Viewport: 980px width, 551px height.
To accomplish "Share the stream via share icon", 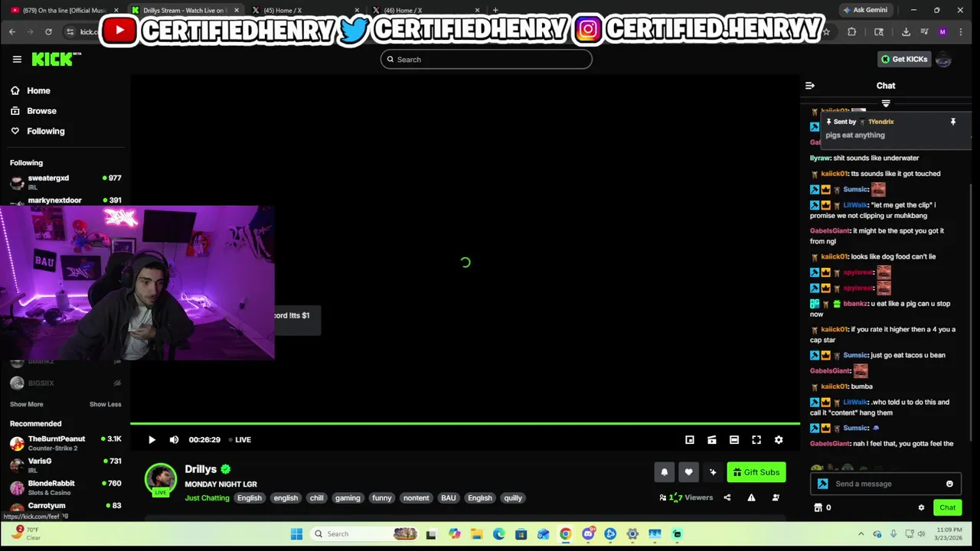I will pos(727,497).
